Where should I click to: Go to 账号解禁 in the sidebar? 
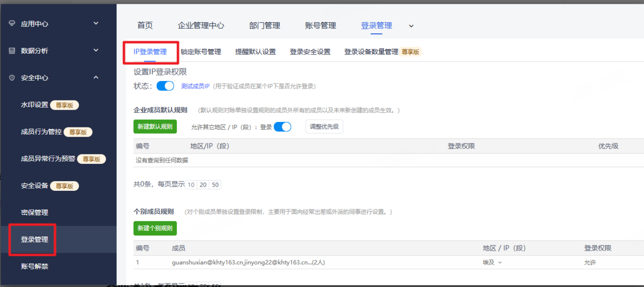(35, 266)
